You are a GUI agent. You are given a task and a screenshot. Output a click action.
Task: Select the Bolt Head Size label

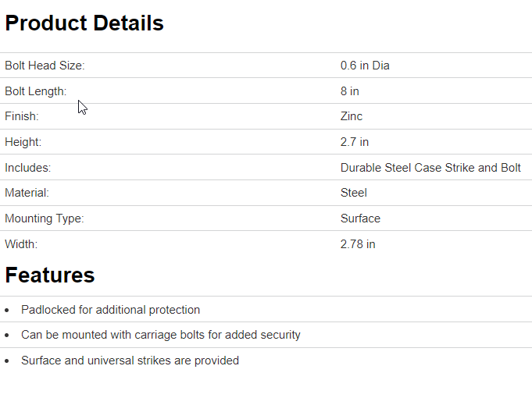point(45,66)
